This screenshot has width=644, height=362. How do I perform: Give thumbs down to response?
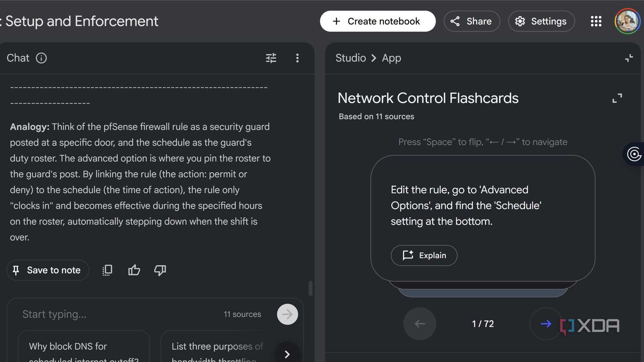pos(160,270)
